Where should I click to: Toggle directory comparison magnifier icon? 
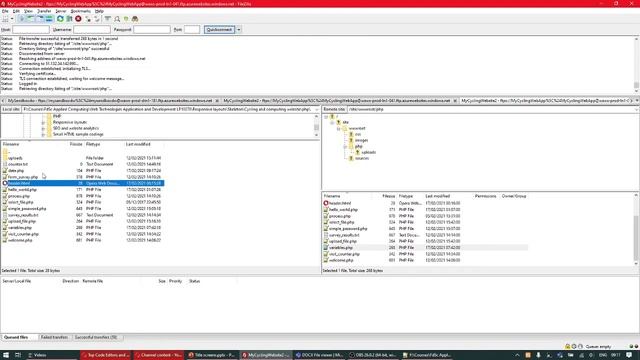coord(117,19)
